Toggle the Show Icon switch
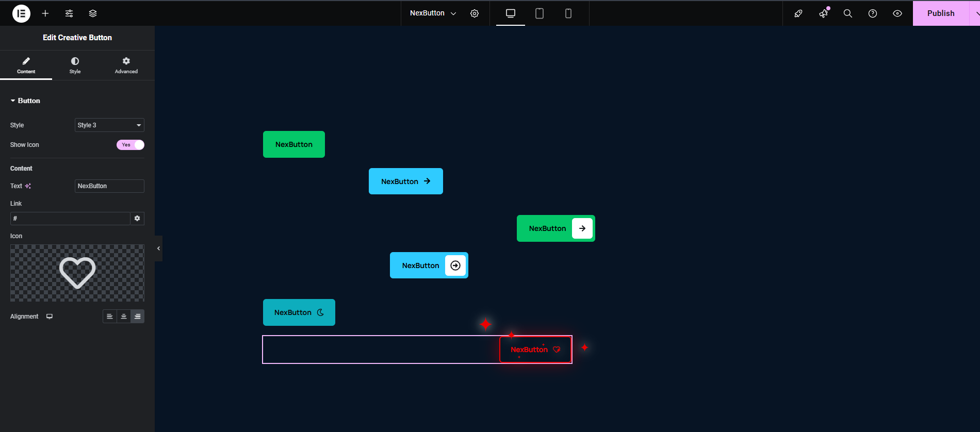This screenshot has height=432, width=980. (x=130, y=145)
